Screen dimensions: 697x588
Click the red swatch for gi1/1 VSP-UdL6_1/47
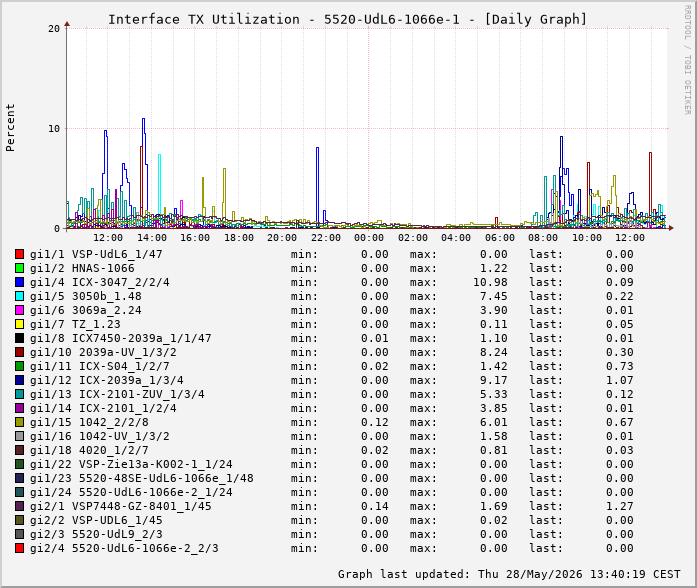(x=19, y=254)
